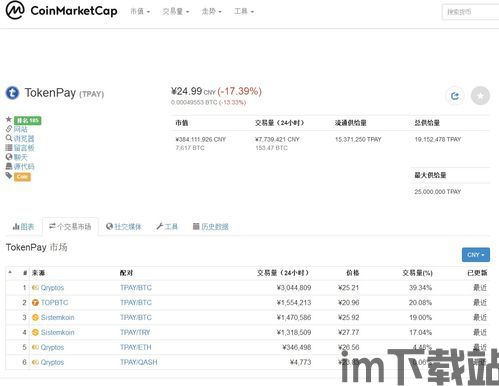Select the 39.34% volume share cell
Viewport: 499px width, 386px height.
click(x=420, y=288)
